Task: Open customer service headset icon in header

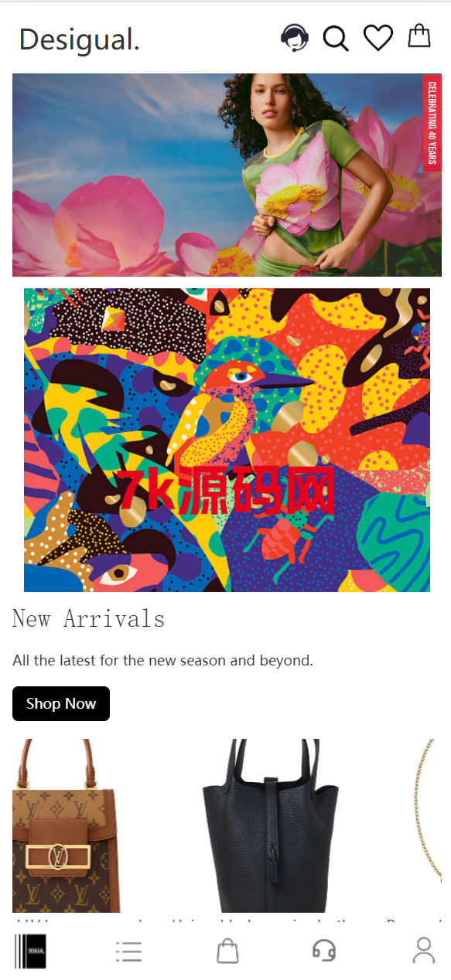Action: pos(295,37)
